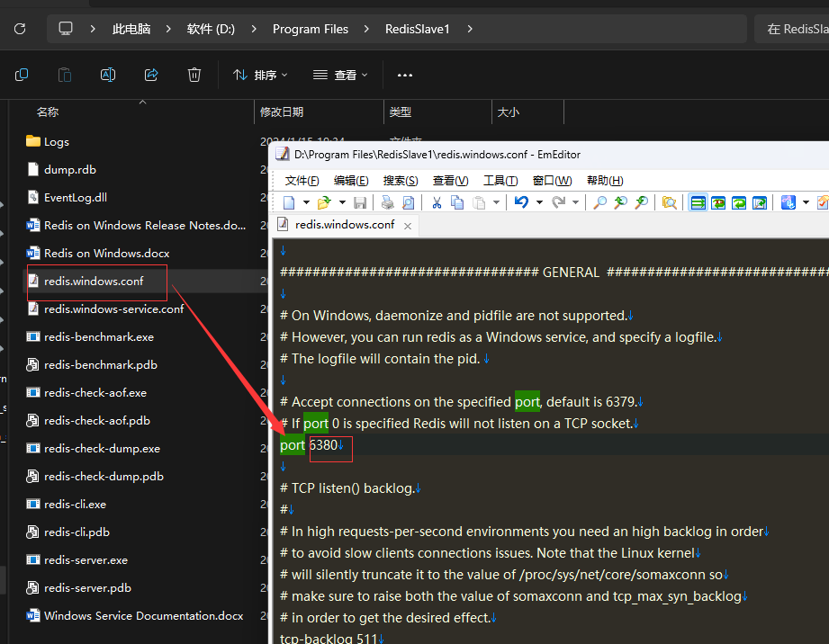This screenshot has height=644, width=829.
Task: Click the Share icon in Explorer toolbar
Action: (x=151, y=75)
